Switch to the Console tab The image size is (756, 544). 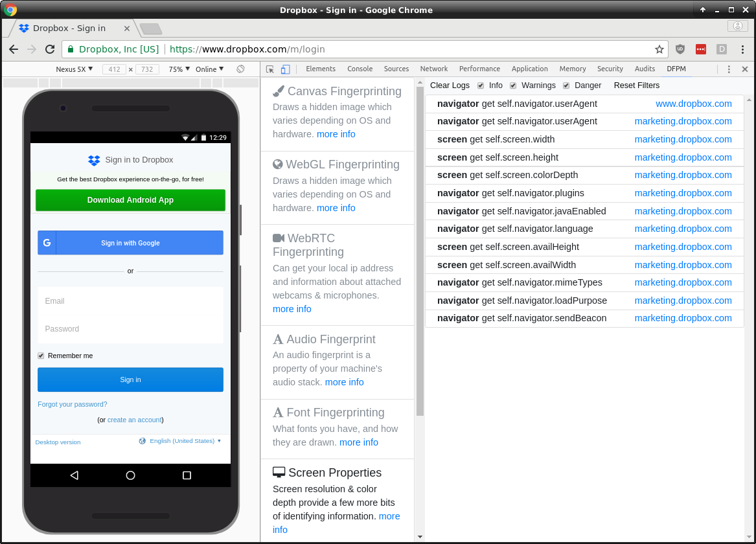(x=360, y=69)
